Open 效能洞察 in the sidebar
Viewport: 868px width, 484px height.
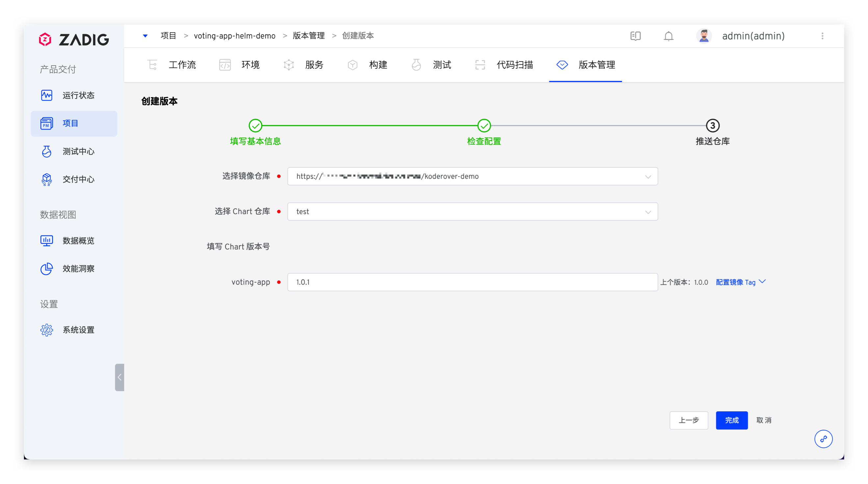click(78, 268)
